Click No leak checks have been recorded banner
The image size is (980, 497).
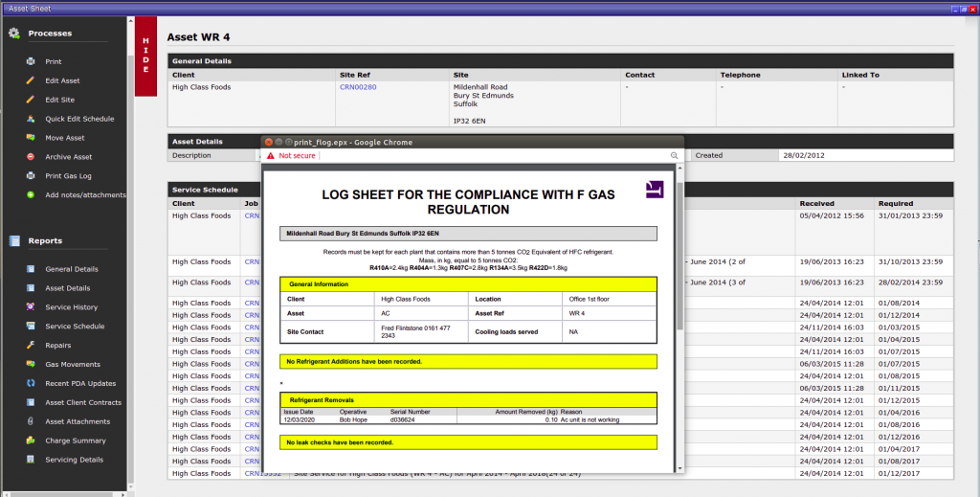[469, 442]
